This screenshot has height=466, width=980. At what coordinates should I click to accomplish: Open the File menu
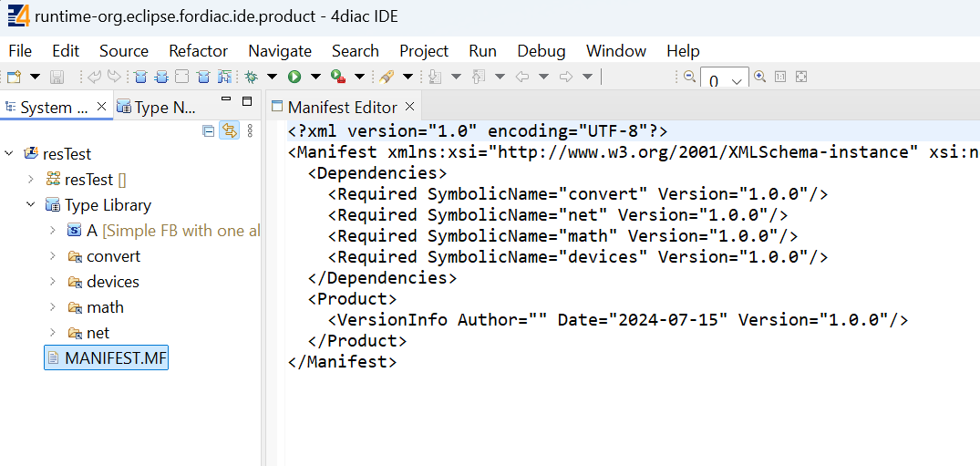click(x=20, y=51)
